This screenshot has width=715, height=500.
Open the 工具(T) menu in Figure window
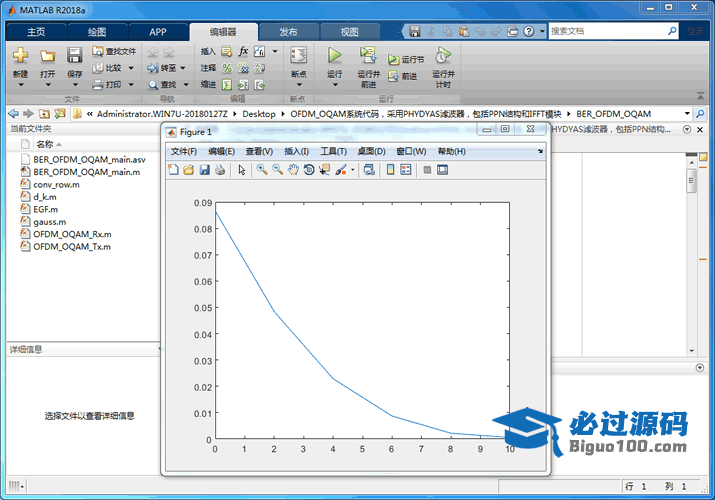333,151
